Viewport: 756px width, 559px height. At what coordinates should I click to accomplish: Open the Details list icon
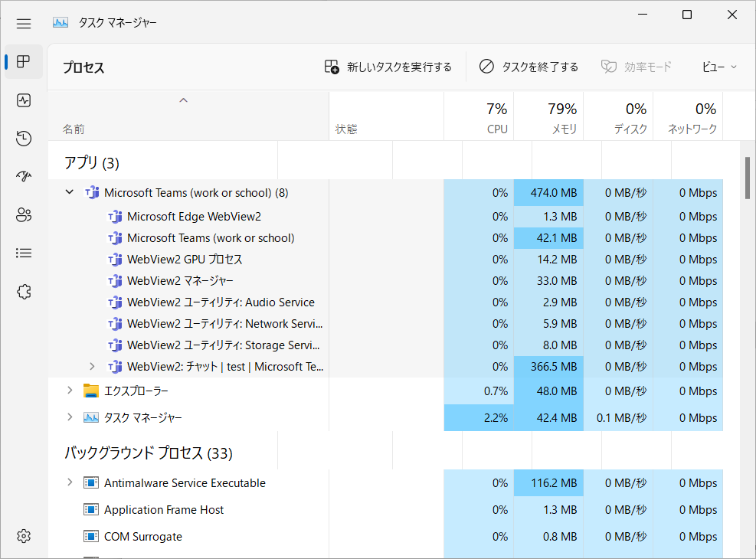[x=24, y=253]
